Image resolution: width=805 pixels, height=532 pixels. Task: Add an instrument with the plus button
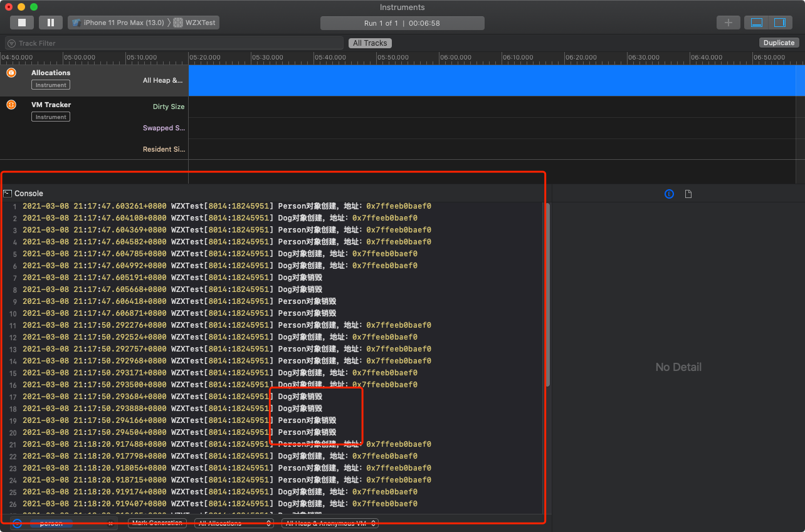point(728,23)
